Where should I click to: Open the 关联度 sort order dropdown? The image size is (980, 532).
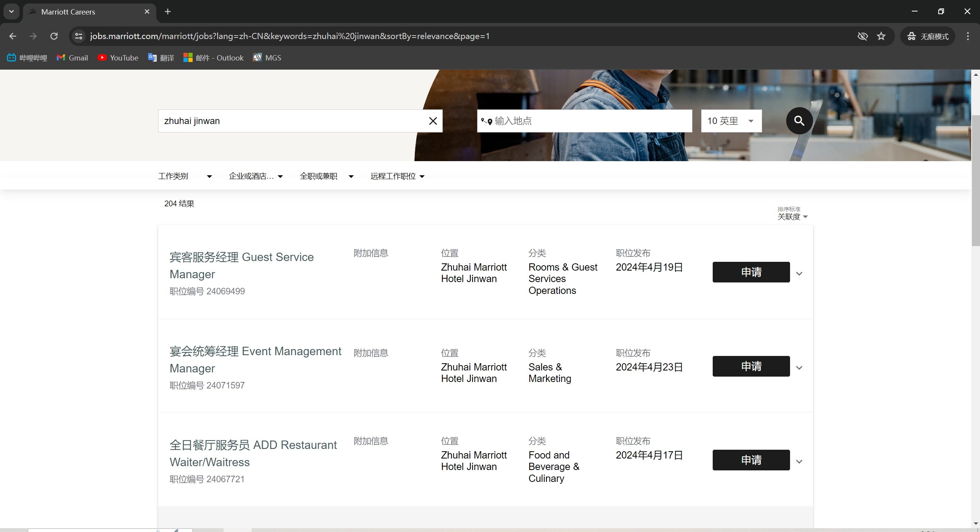pyautogui.click(x=792, y=217)
